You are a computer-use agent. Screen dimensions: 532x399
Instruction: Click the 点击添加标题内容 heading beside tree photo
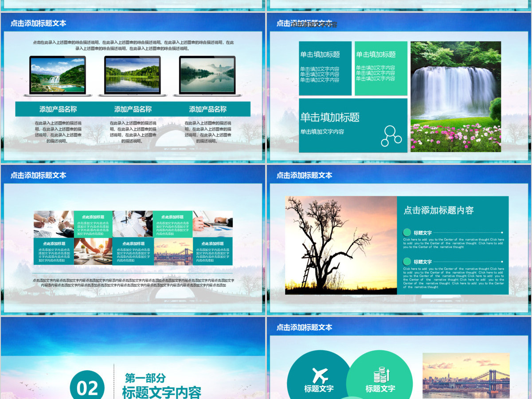[438, 210]
